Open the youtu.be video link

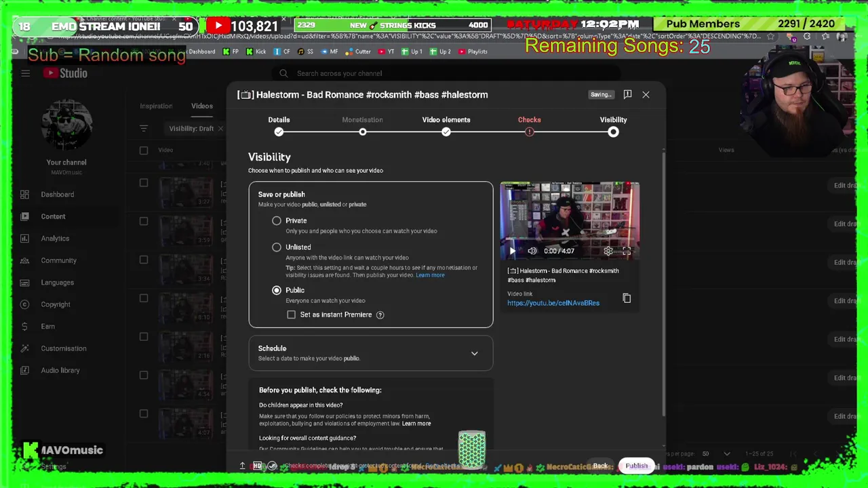553,303
